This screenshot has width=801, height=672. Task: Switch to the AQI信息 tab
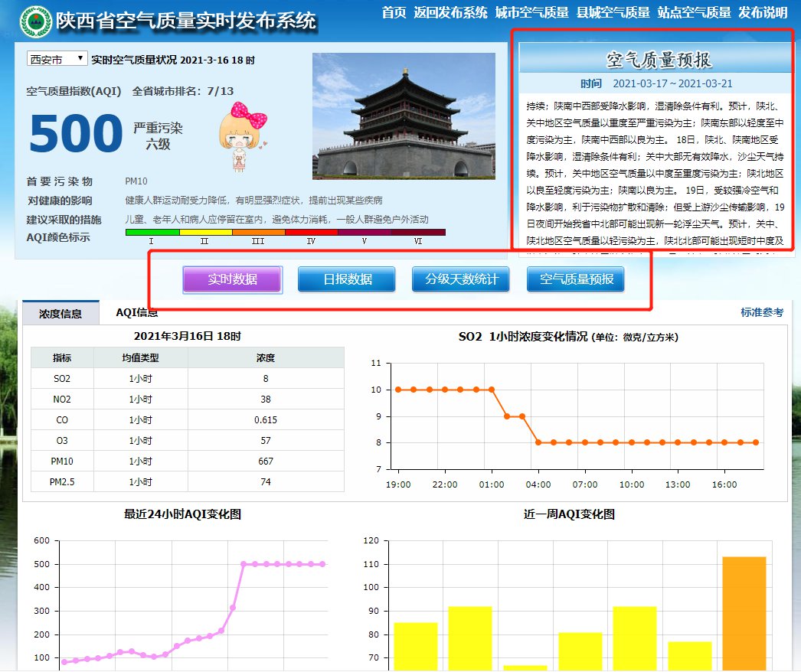point(139,313)
